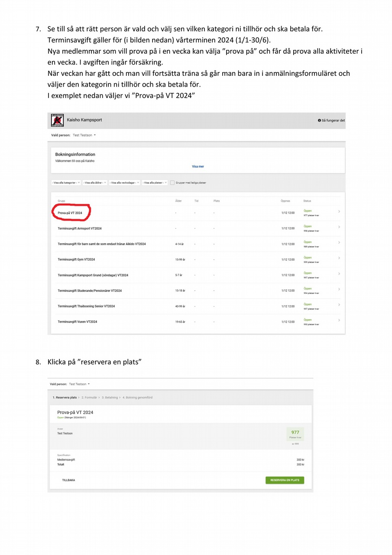
Task: Select the circled Prova-på VT 2024 group
Action: [x=70, y=213]
